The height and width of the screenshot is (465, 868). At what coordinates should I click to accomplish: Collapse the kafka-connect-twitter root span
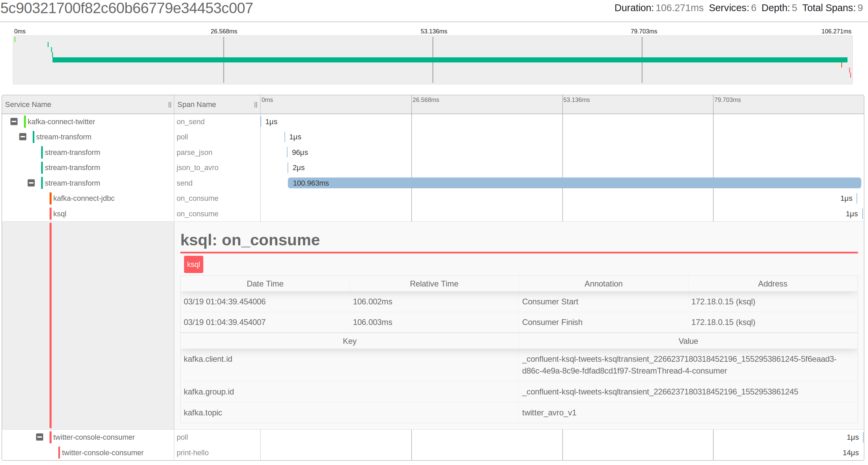(x=14, y=121)
